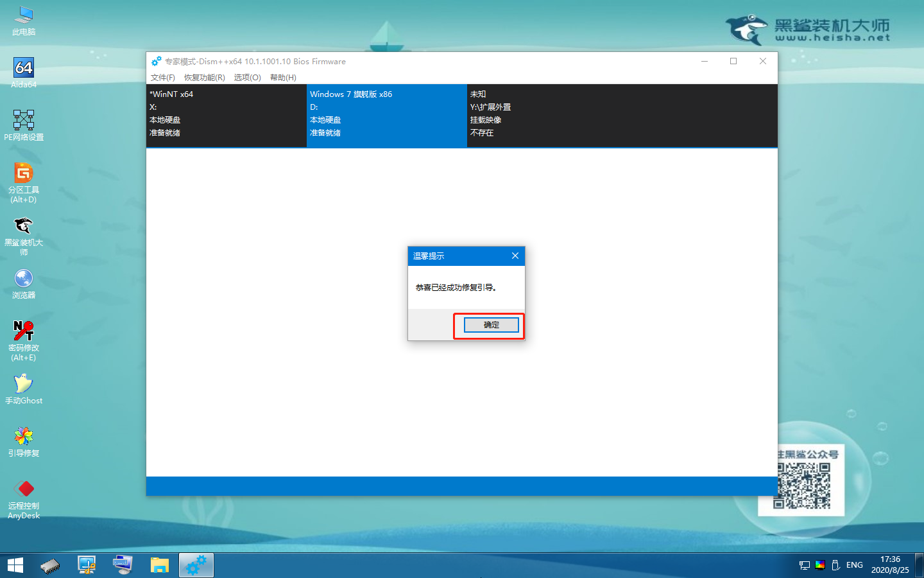Open File Explorer from the taskbar
Viewport: 924px width, 578px height.
point(159,565)
